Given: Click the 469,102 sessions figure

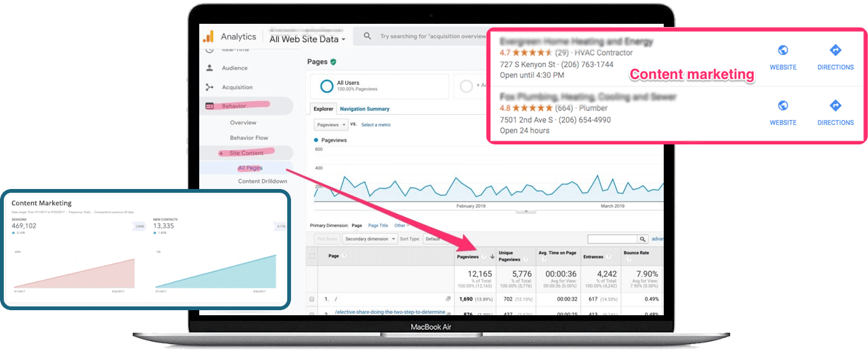Looking at the screenshot, I should click(x=24, y=226).
